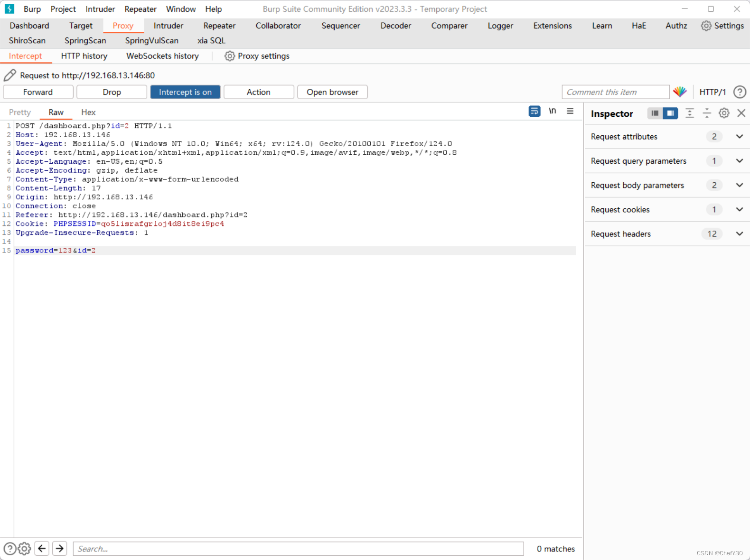The width and height of the screenshot is (750, 560).
Task: Click the pencil edit target icon
Action: point(10,75)
